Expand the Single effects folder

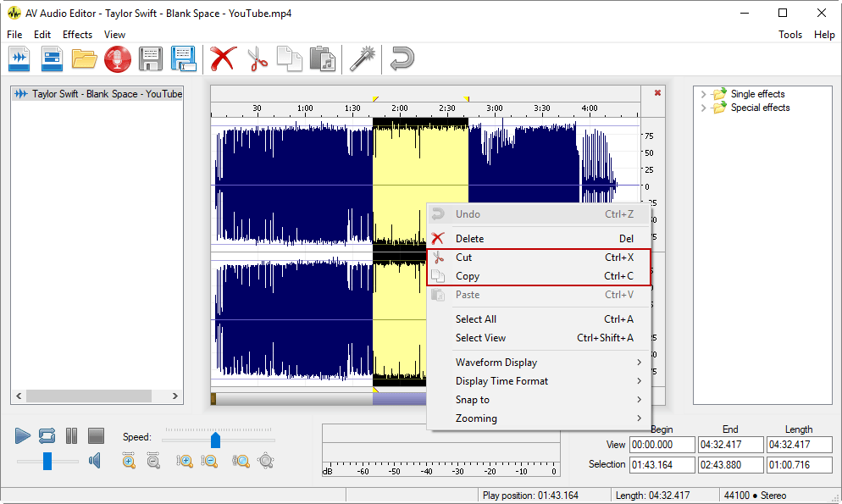pyautogui.click(x=702, y=94)
